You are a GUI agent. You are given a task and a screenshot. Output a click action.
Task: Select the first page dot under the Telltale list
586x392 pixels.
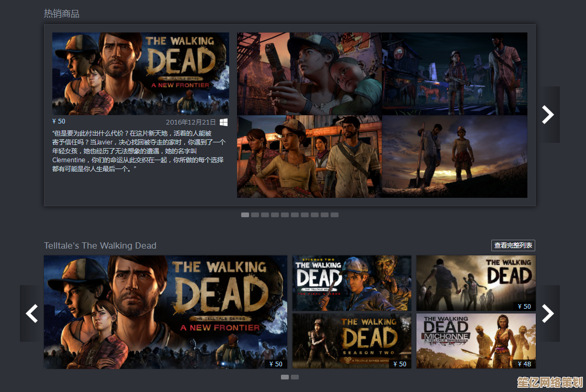point(285,377)
